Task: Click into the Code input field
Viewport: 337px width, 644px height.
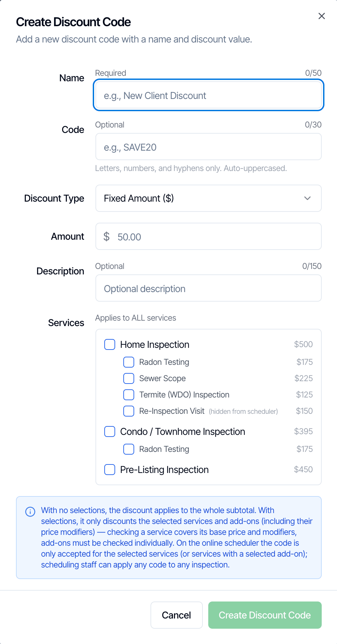Action: pyautogui.click(x=209, y=147)
